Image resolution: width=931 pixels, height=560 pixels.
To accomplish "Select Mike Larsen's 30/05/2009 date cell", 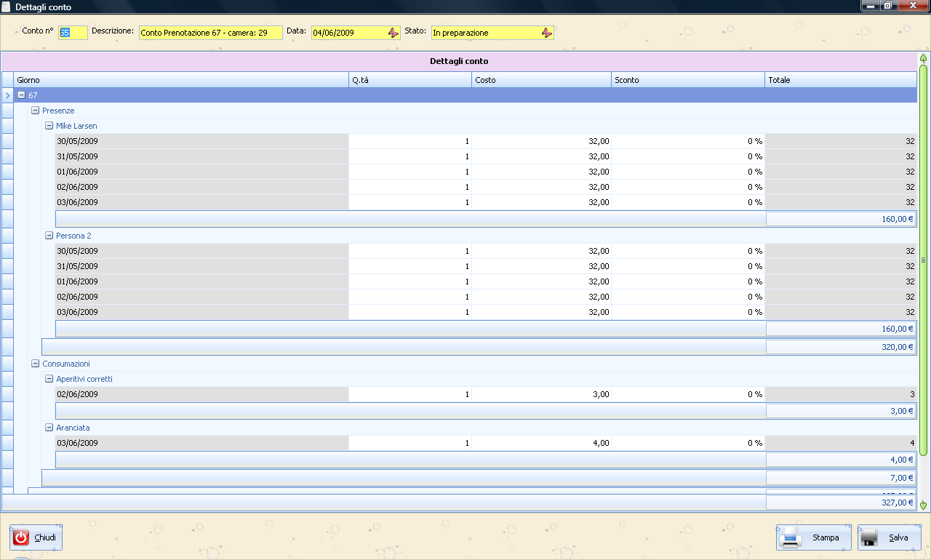I will click(202, 141).
